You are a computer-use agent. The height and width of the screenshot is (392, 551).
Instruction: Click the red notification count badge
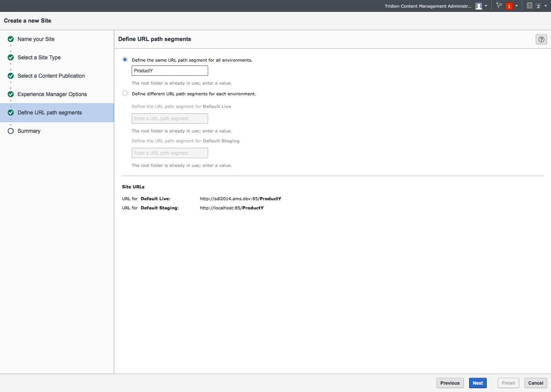coord(509,6)
